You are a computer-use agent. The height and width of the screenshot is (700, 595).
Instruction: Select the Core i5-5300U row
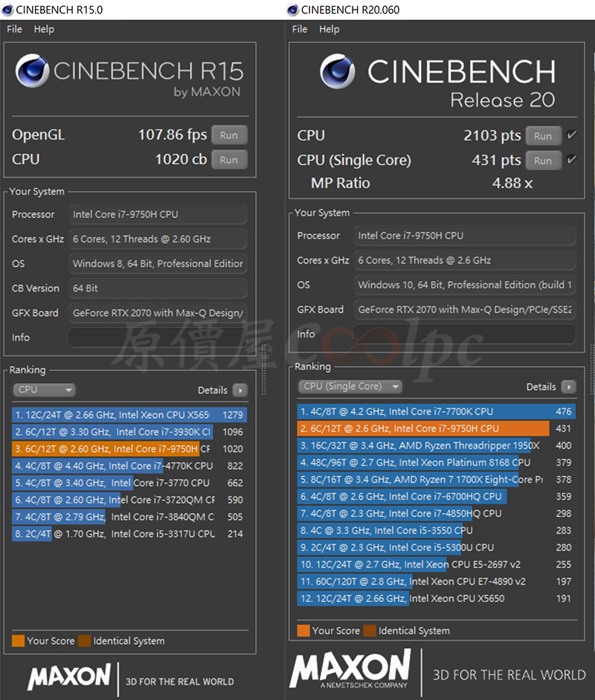pos(436,547)
